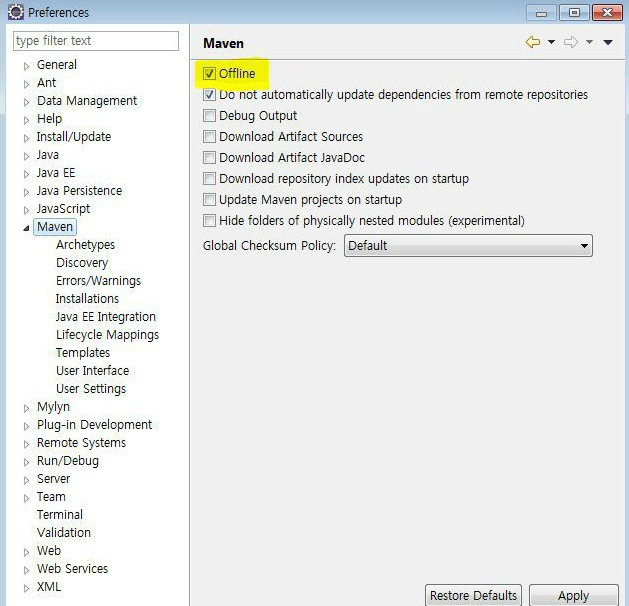Select Team preferences item
This screenshot has height=606, width=629.
51,497
